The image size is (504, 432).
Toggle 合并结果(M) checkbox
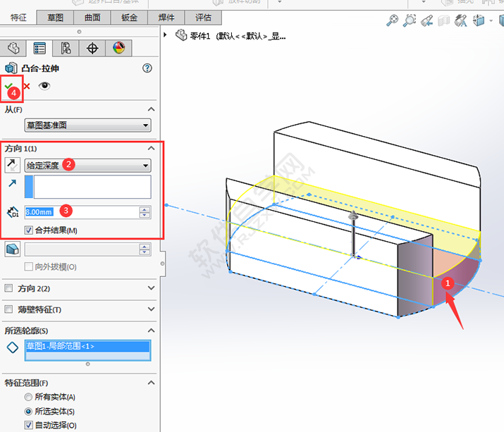pyautogui.click(x=29, y=230)
